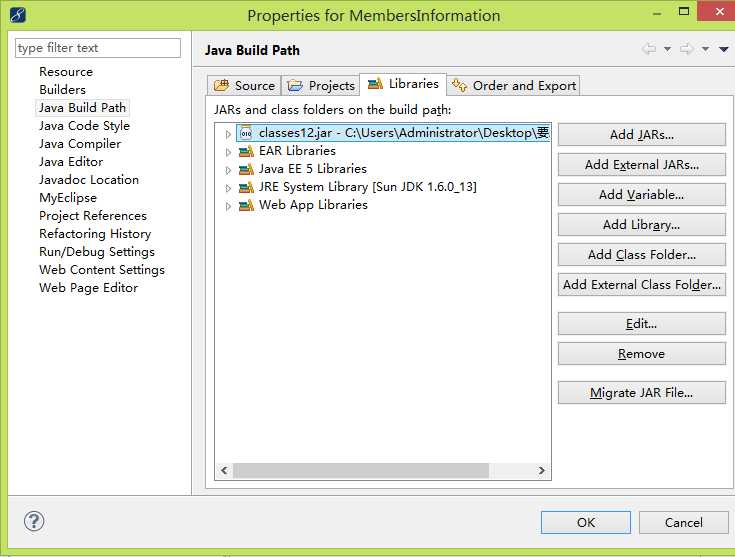The width and height of the screenshot is (735, 557).
Task: Click Add External Class Folder... button
Action: (x=642, y=285)
